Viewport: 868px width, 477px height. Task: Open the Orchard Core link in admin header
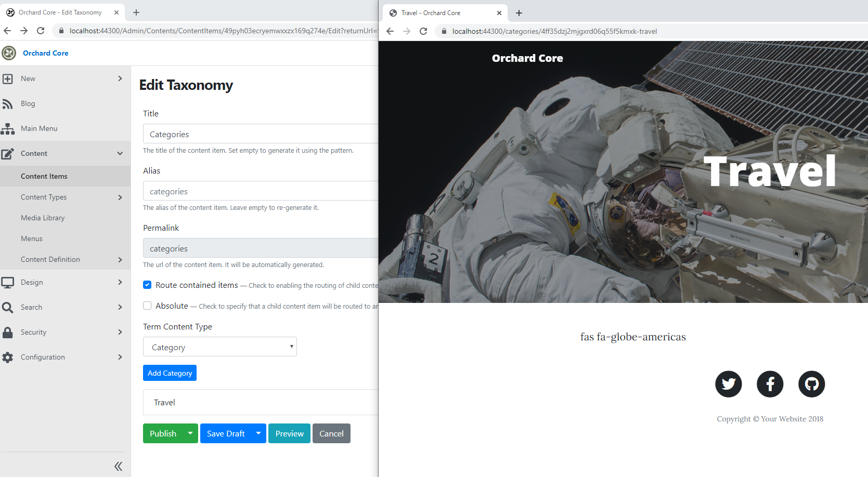click(x=46, y=53)
